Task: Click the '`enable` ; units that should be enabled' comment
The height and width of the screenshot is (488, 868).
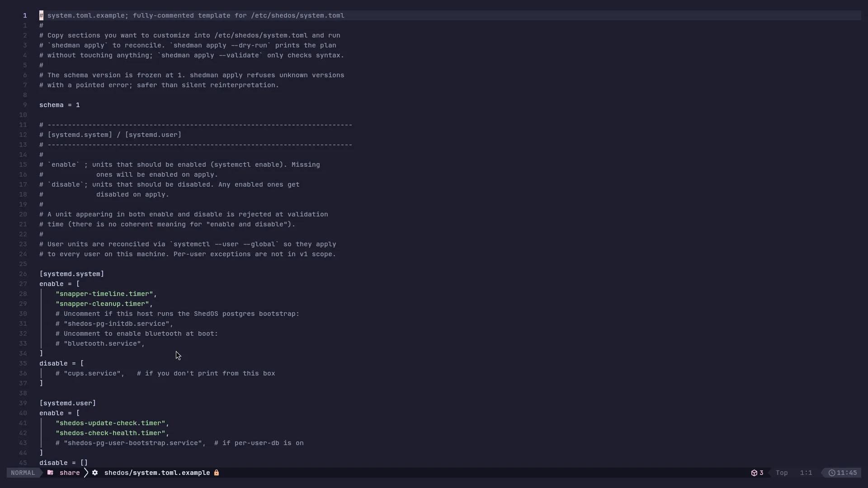Action: click(180, 164)
